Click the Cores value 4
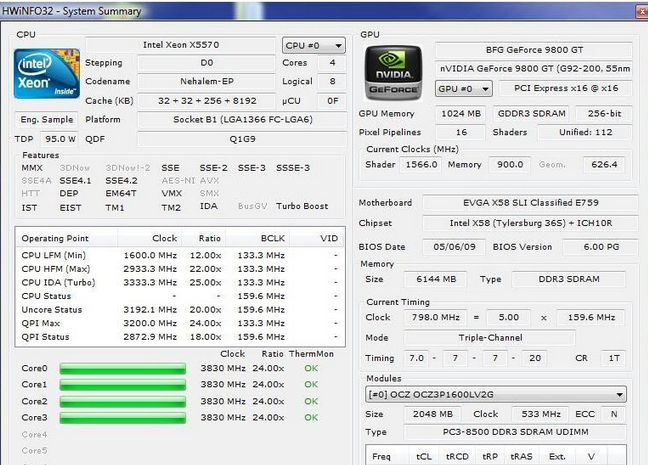648x465 pixels. [x=332, y=63]
